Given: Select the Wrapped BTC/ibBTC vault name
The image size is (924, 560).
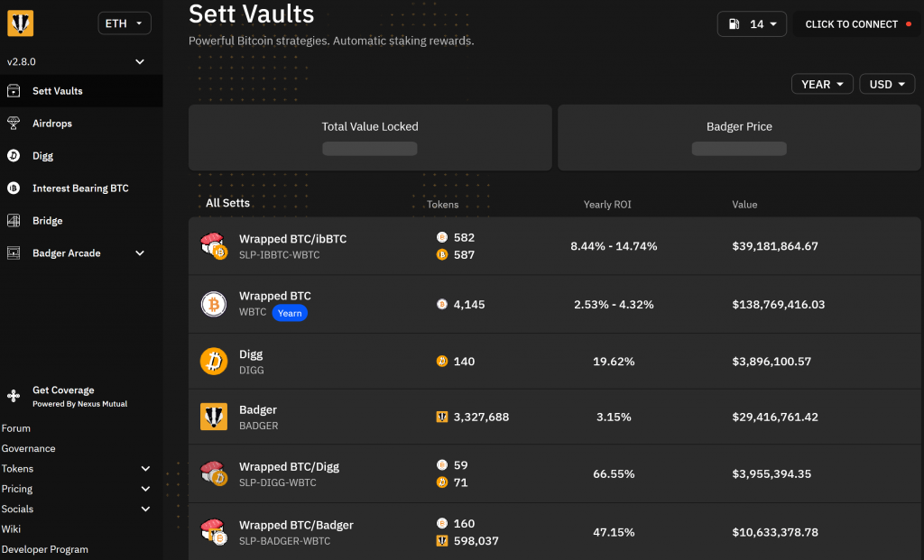Looking at the screenshot, I should [293, 238].
